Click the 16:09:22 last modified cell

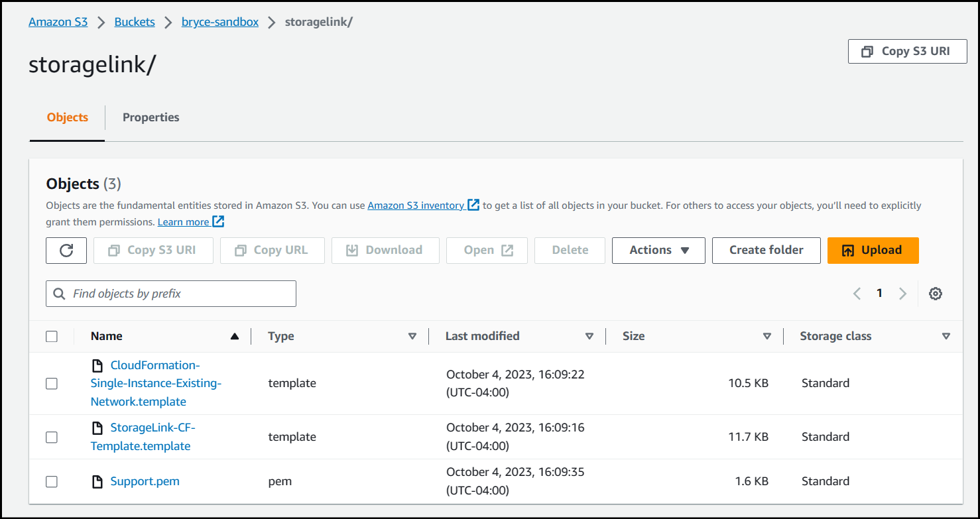click(515, 384)
